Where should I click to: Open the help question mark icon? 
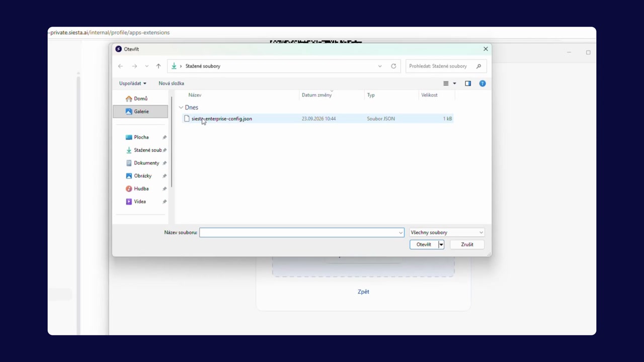click(482, 83)
